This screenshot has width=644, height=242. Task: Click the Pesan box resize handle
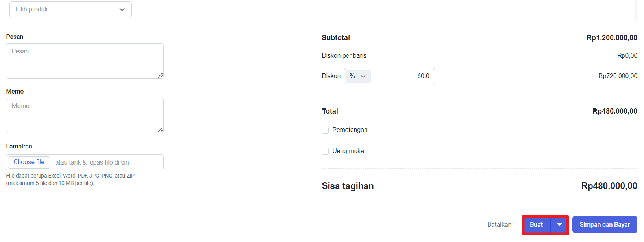point(161,75)
